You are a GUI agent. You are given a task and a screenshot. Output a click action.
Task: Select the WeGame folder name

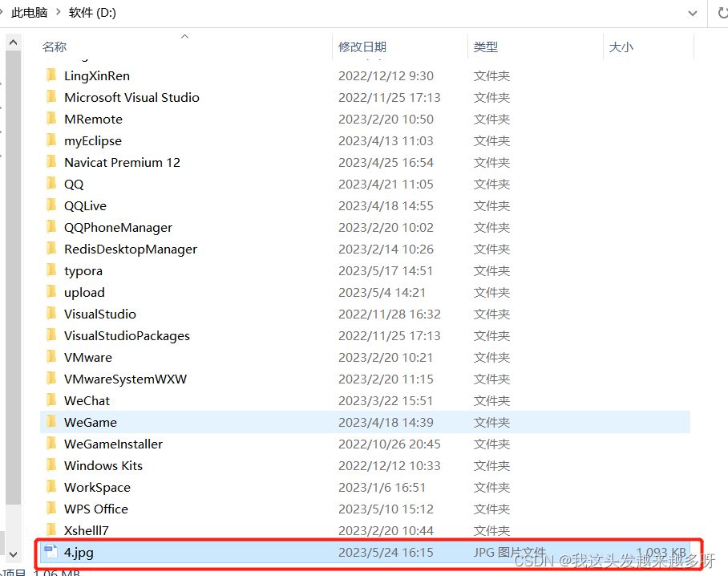(91, 422)
